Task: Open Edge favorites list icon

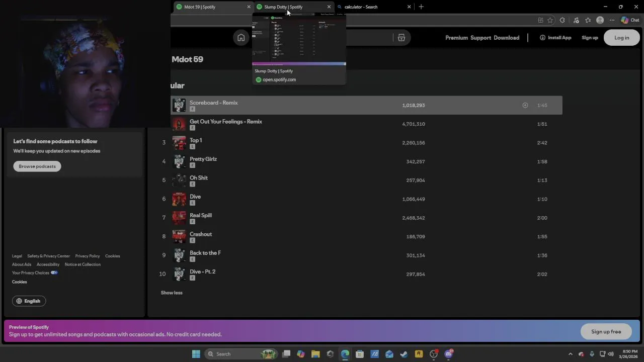Action: click(x=588, y=20)
